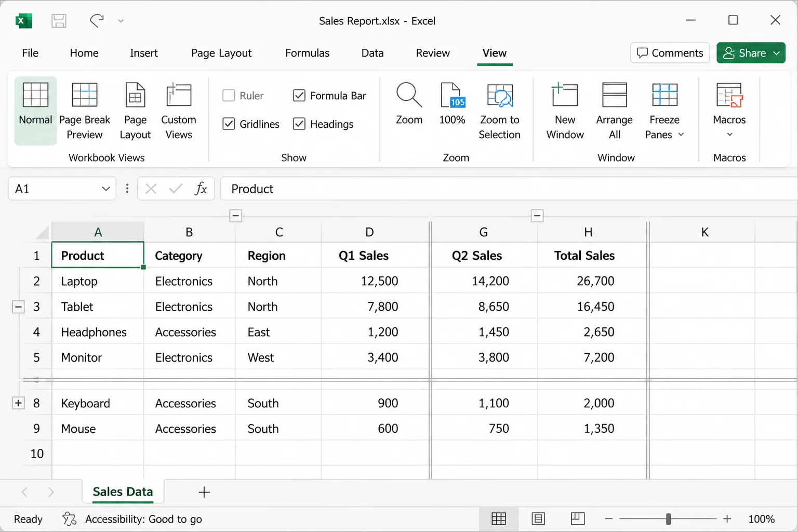
Task: Click Zoom to Selection
Action: (499, 111)
